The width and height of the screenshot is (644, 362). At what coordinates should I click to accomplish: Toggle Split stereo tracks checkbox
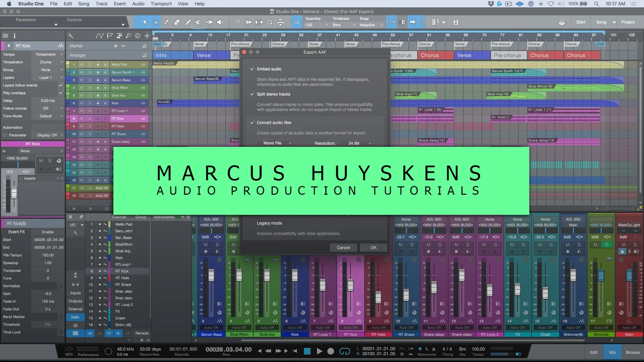pyautogui.click(x=252, y=94)
